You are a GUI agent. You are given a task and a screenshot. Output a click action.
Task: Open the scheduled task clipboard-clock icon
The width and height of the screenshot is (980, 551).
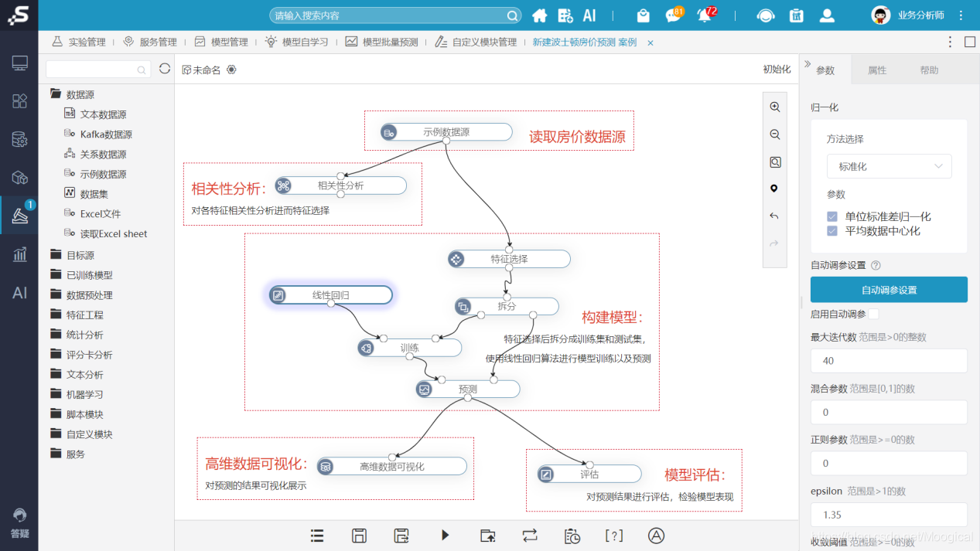(572, 535)
